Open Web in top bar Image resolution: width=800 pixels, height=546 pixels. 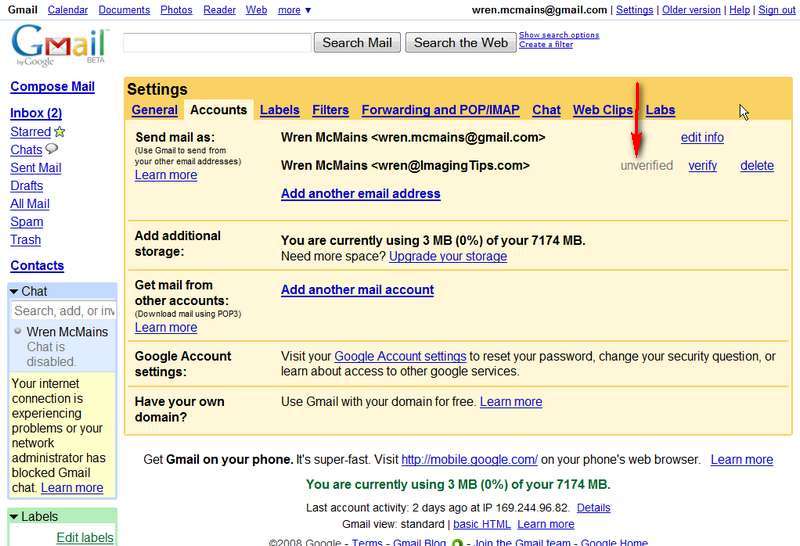(256, 10)
